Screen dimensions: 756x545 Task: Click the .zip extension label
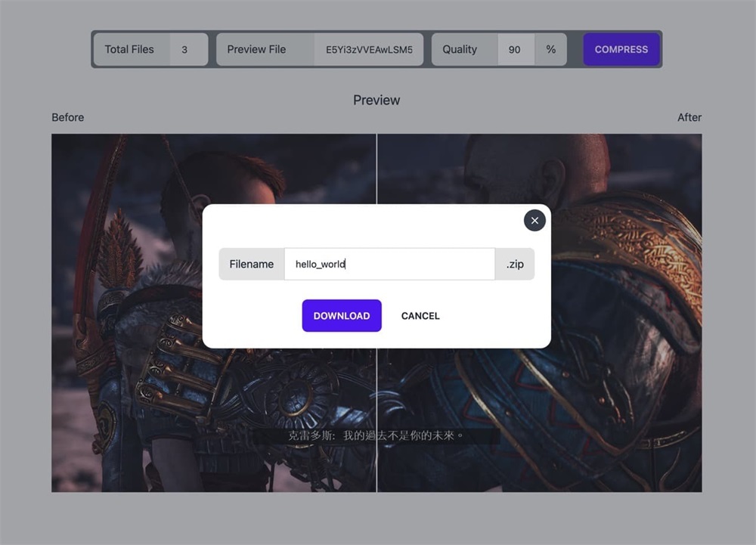(515, 264)
